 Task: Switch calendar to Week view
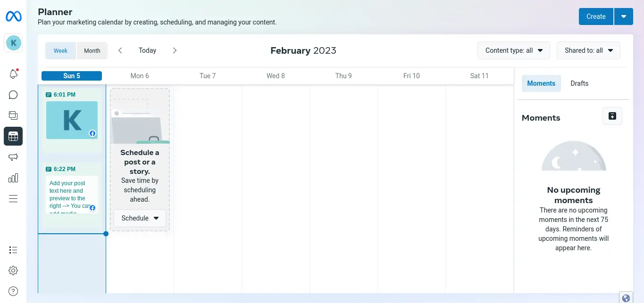[60, 51]
